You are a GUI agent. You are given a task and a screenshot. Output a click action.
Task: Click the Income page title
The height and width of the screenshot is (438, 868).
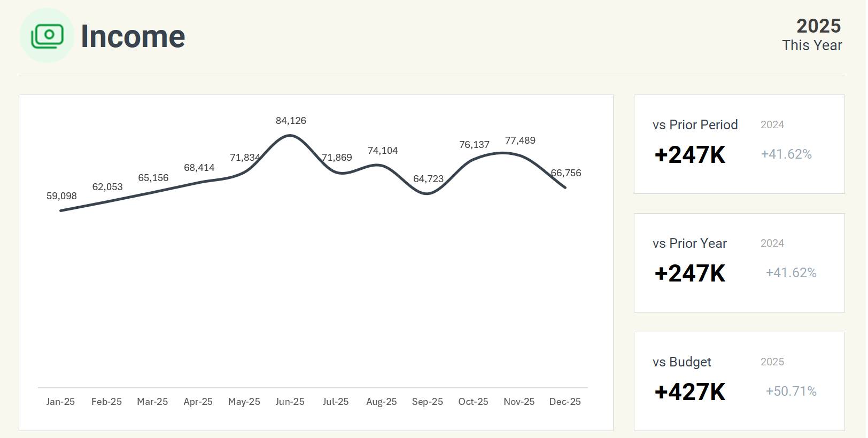coord(133,36)
